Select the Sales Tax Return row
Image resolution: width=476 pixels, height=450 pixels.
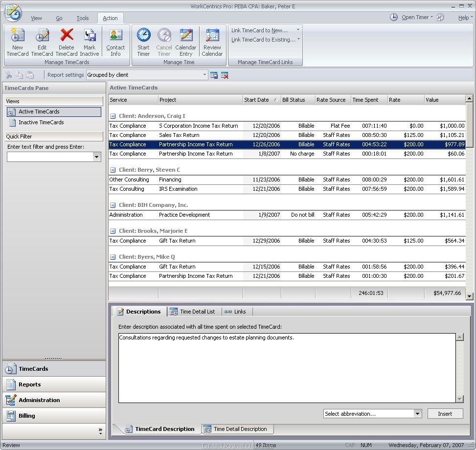coord(287,135)
